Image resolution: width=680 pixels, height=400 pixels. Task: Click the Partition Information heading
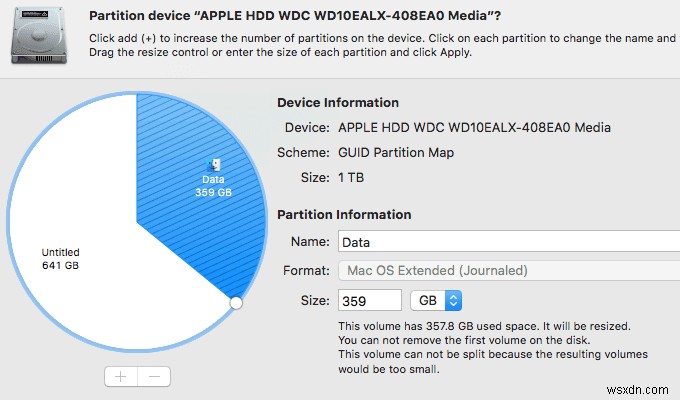tap(343, 214)
